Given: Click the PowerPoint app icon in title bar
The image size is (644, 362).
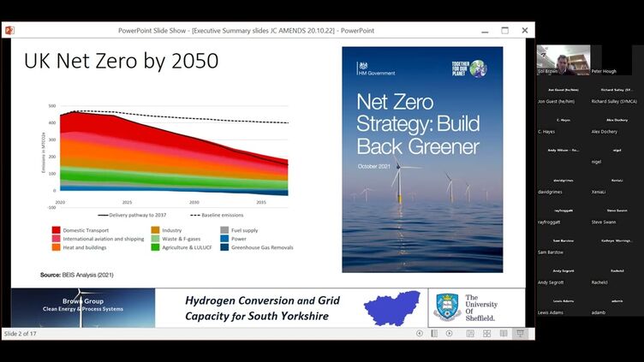Looking at the screenshot, I should pyautogui.click(x=9, y=30).
